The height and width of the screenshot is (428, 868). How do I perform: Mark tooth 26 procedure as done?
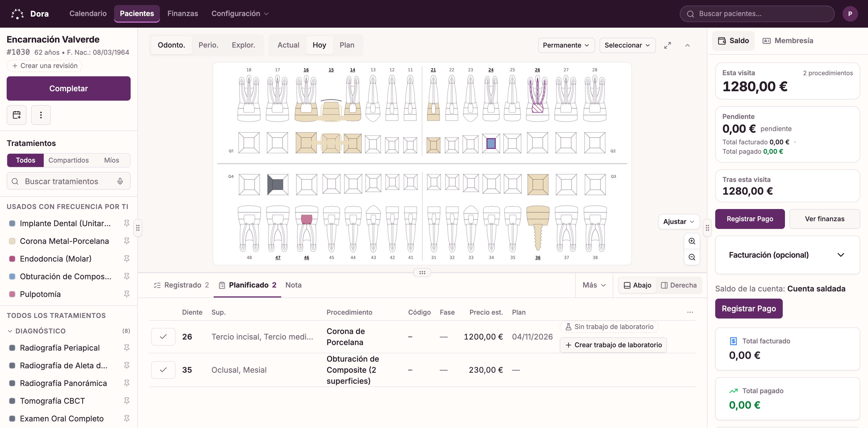click(163, 336)
